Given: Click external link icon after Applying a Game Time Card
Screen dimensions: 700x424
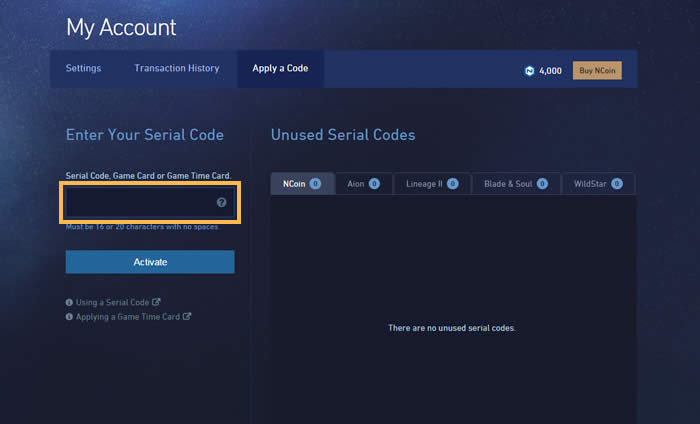Looking at the screenshot, I should [x=187, y=316].
